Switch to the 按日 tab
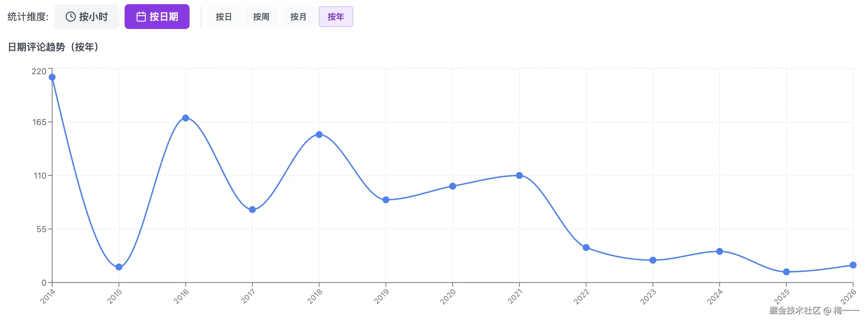 click(223, 17)
